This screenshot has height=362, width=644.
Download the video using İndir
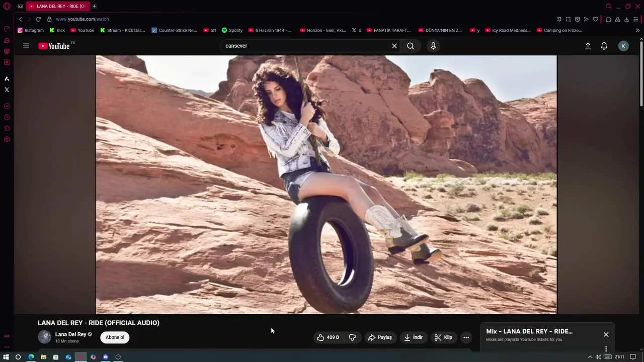coord(413,337)
